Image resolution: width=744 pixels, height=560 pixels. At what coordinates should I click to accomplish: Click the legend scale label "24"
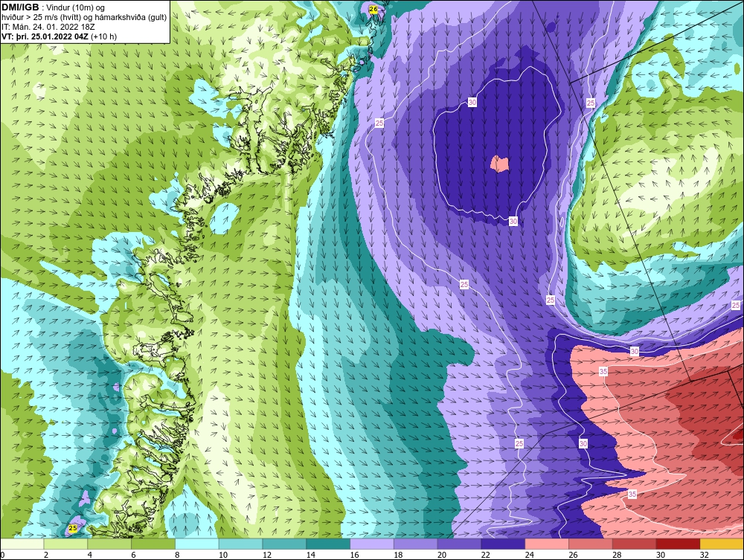click(529, 555)
